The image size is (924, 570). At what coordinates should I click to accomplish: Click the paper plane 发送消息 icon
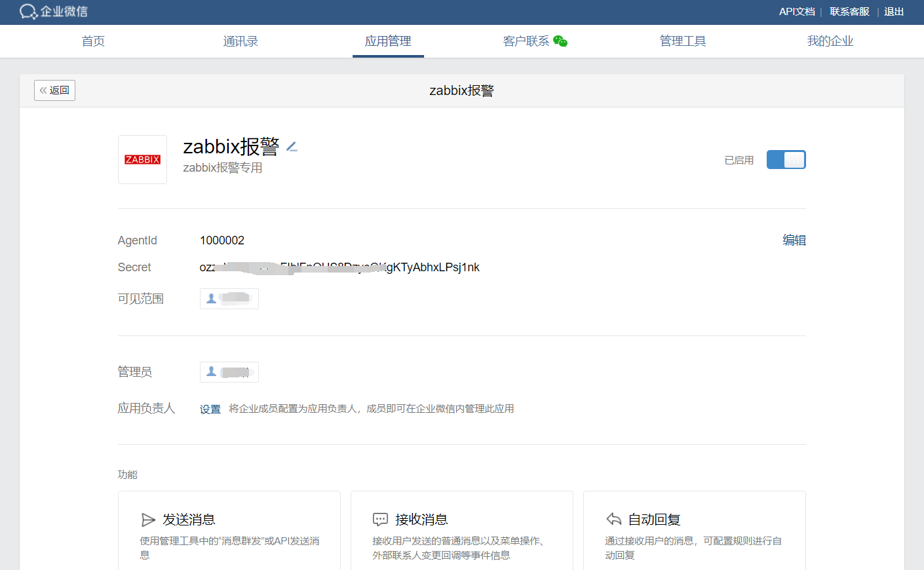point(149,520)
